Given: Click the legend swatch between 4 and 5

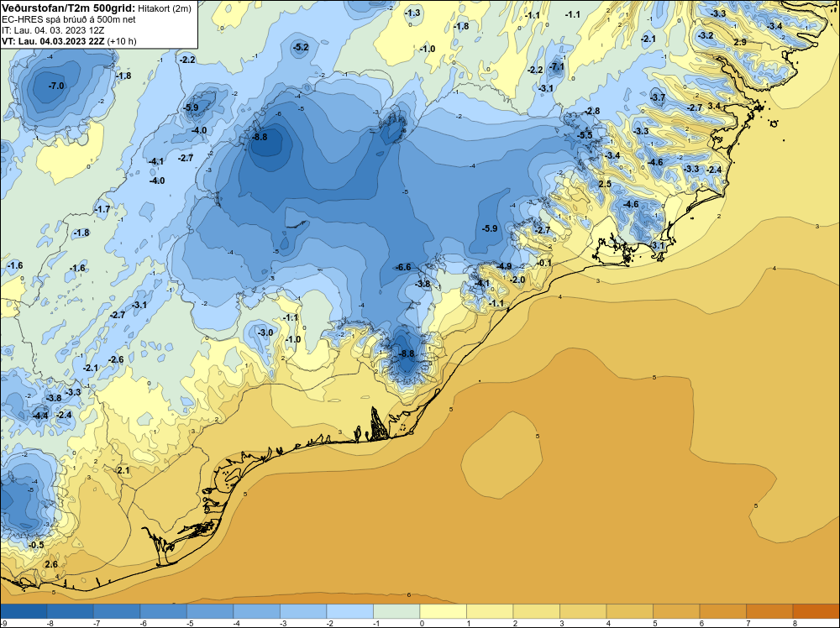Looking at the screenshot, I should tap(629, 611).
